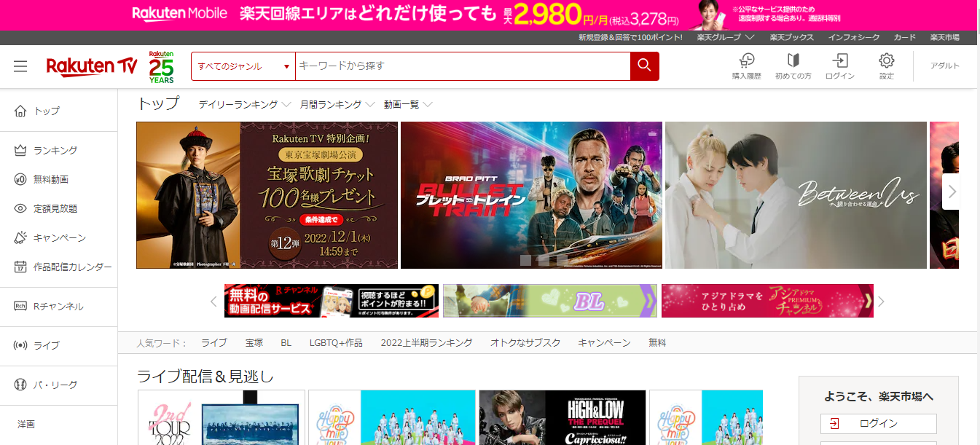Viewport: 980px width, 445px height.
Task: Open the 設定 settings gear icon
Action: click(x=886, y=66)
